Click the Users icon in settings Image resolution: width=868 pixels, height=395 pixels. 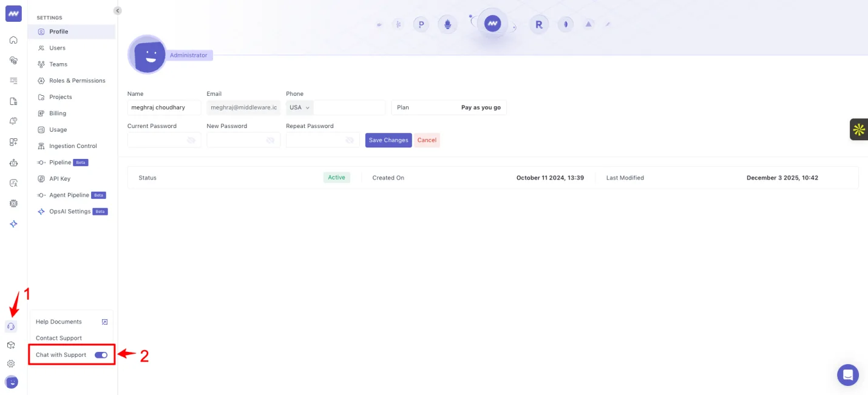41,48
